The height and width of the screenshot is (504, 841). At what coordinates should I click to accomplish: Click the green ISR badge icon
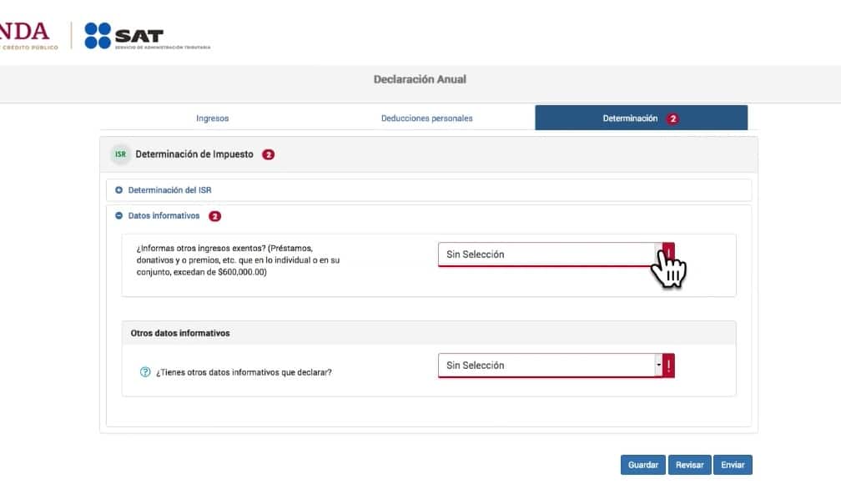pos(121,154)
